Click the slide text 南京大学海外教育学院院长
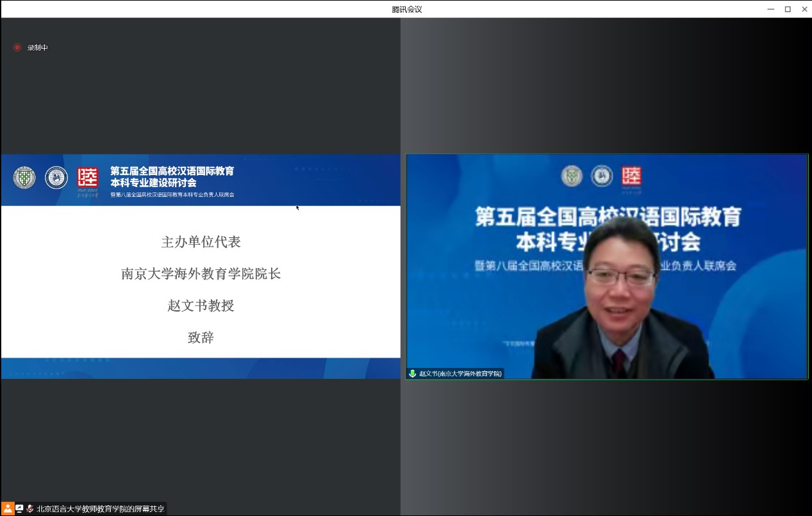 [x=201, y=274]
